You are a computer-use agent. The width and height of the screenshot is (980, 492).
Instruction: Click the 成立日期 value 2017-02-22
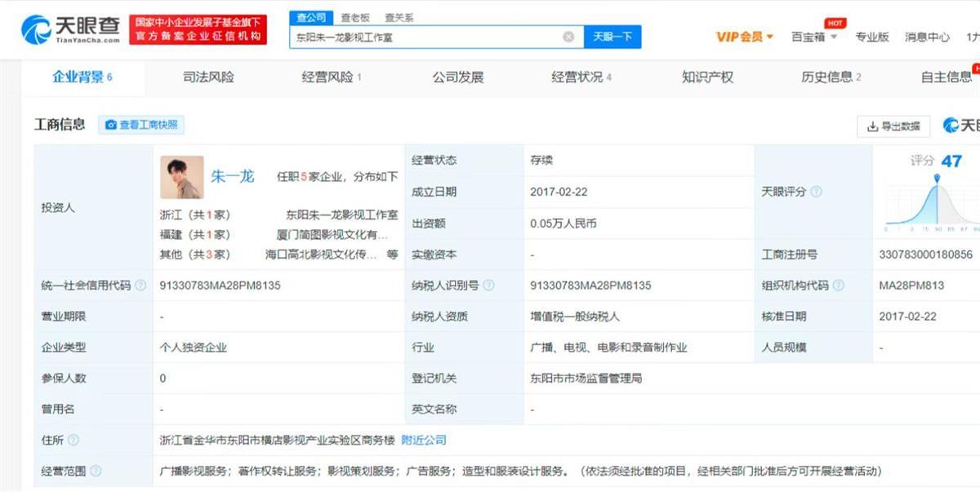(x=559, y=193)
